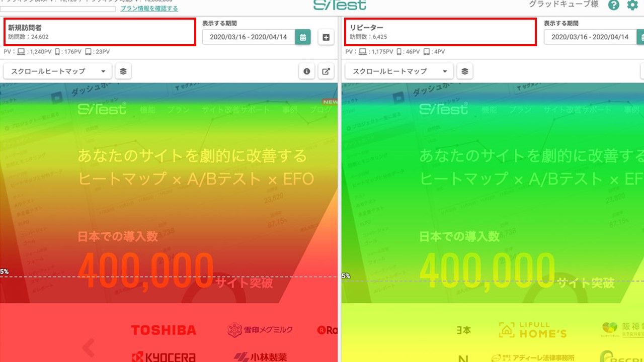Open the プラン情報を確認する link
Viewport: 644px width, 362px height.
click(149, 9)
